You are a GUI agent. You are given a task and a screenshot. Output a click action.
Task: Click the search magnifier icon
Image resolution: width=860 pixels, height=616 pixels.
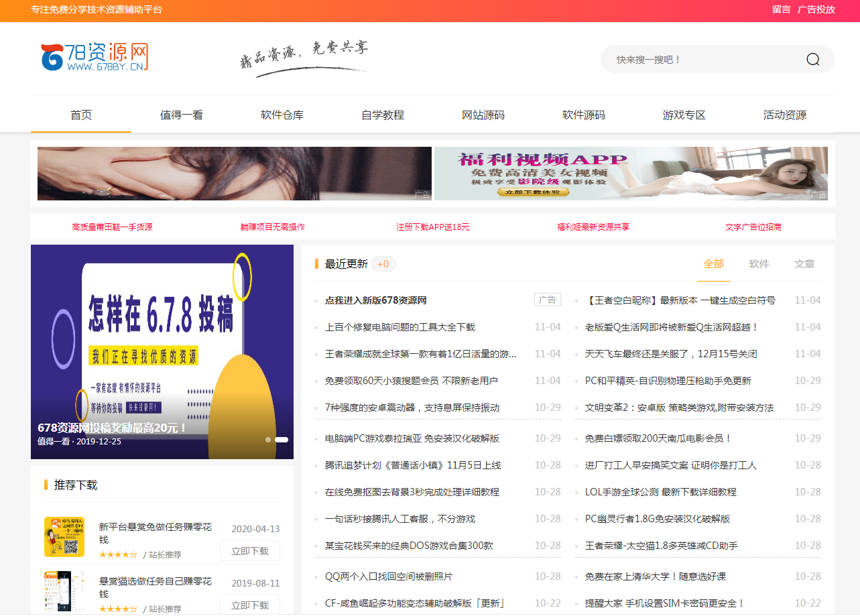pyautogui.click(x=812, y=60)
